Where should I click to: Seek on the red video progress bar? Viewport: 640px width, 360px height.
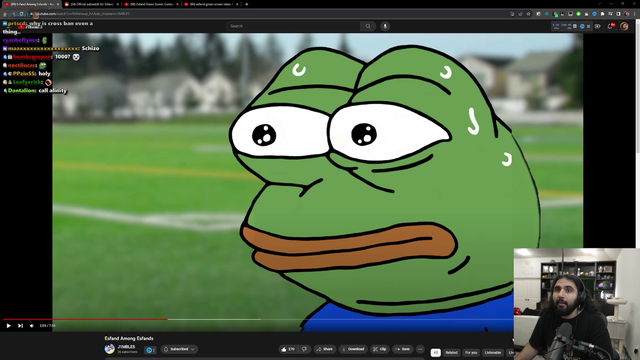pyautogui.click(x=85, y=319)
